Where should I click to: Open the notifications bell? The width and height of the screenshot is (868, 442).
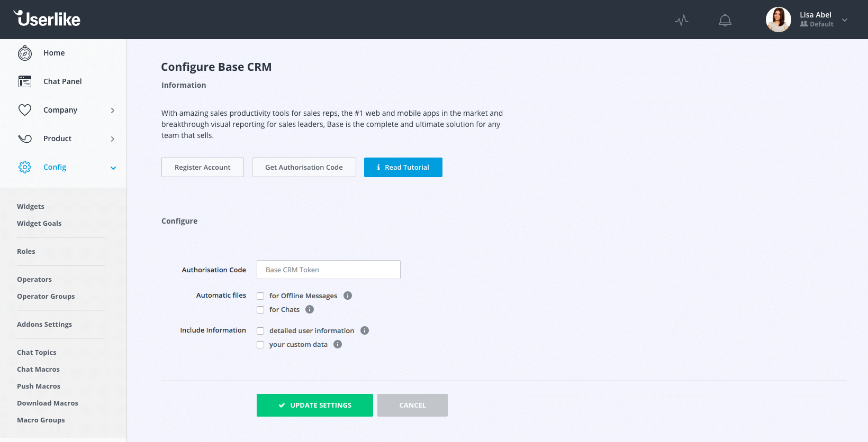point(725,20)
